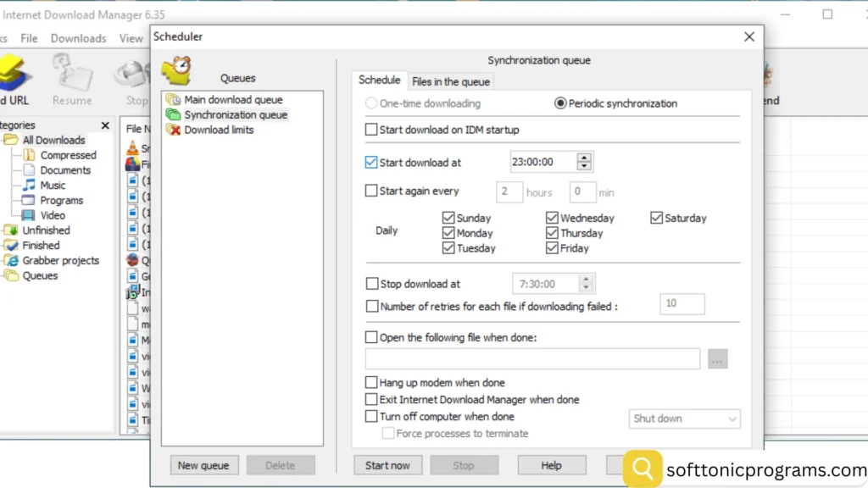Open the Compressed category folder
The image size is (868, 488).
click(29, 155)
